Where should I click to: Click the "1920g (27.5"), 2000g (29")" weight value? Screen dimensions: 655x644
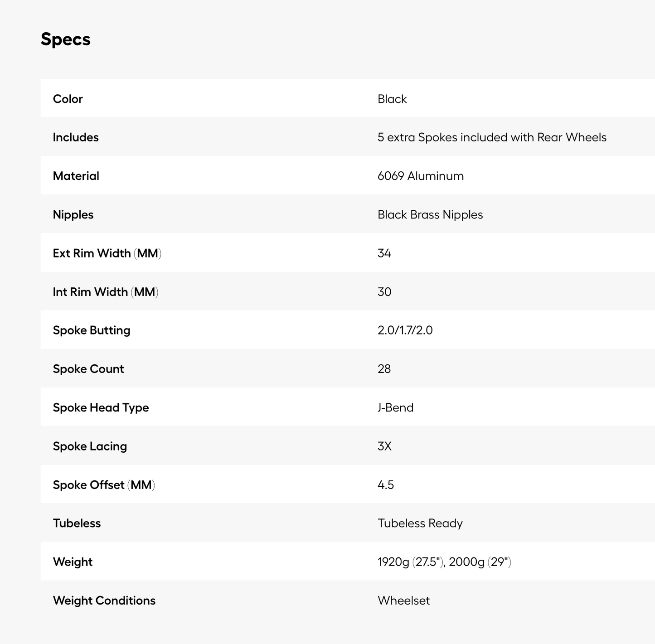[444, 562]
